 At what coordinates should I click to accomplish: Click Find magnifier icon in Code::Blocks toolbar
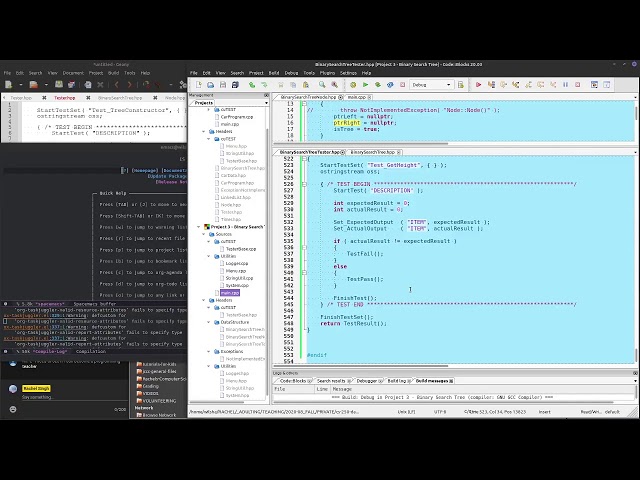point(322,84)
